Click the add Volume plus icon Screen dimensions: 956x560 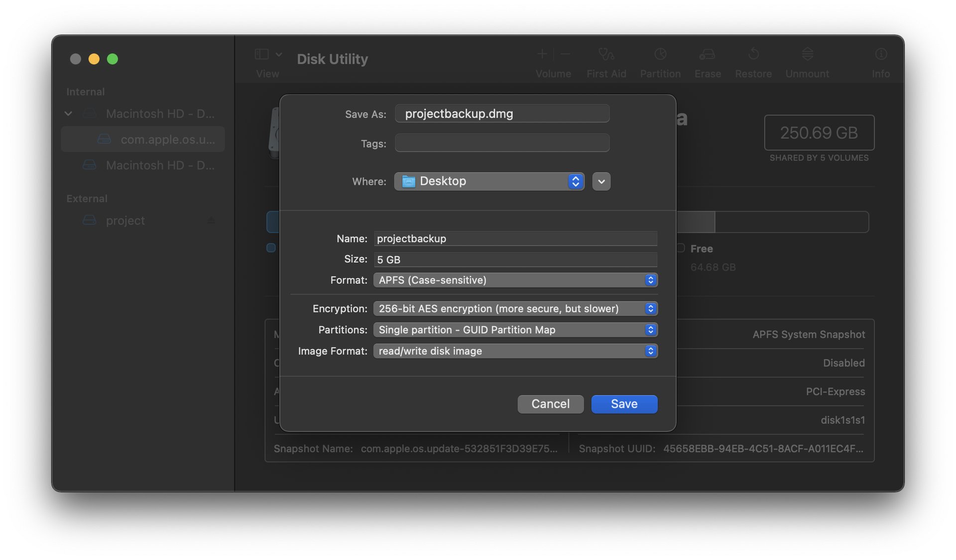tap(542, 54)
